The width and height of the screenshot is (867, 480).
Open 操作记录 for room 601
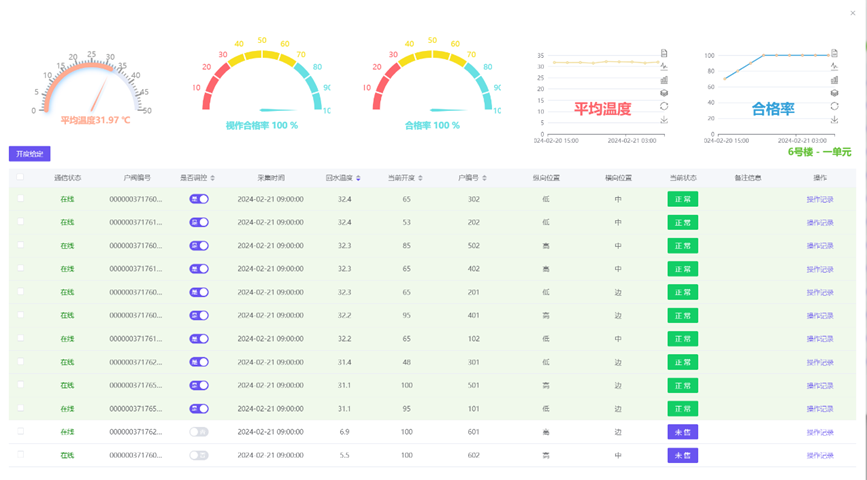[x=819, y=432]
